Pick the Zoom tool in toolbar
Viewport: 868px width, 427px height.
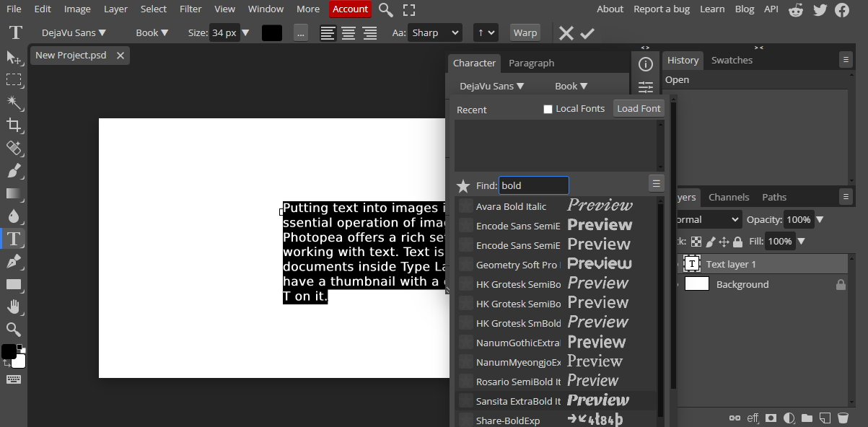[x=14, y=330]
